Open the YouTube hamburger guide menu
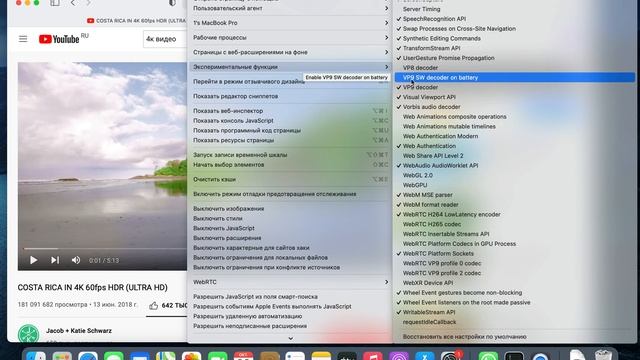The width and height of the screenshot is (640, 360). coord(23,39)
